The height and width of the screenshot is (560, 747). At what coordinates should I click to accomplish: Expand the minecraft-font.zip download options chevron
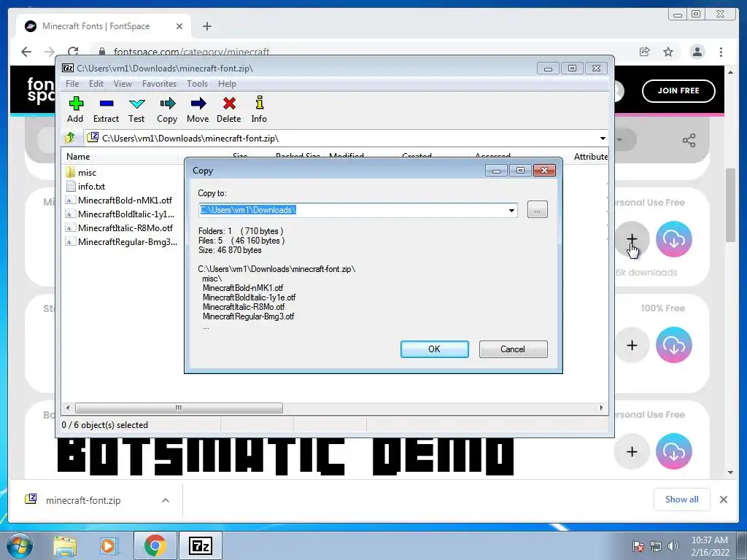click(166, 500)
